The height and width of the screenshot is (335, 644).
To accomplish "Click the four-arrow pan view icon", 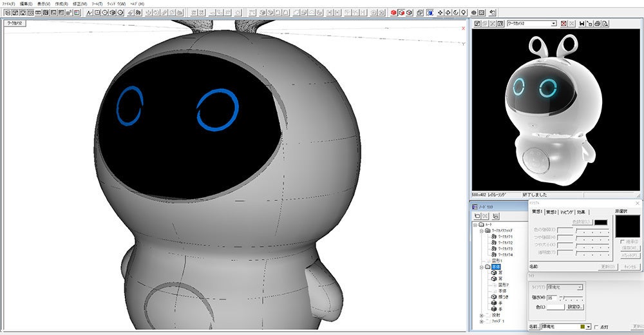I will coord(440,12).
